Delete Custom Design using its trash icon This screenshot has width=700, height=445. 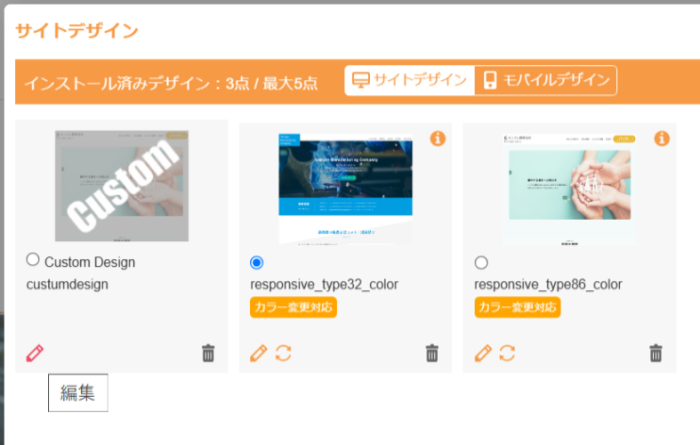pyautogui.click(x=208, y=353)
